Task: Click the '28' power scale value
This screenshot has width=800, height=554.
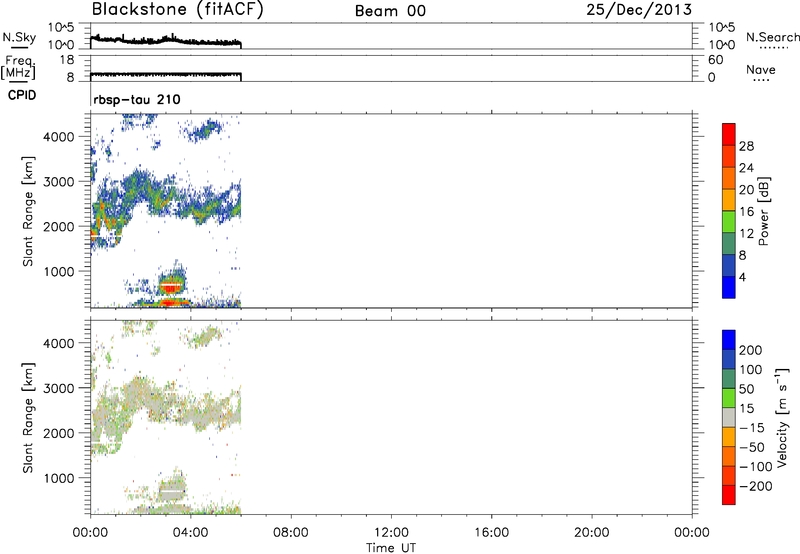Action: pyautogui.click(x=746, y=146)
